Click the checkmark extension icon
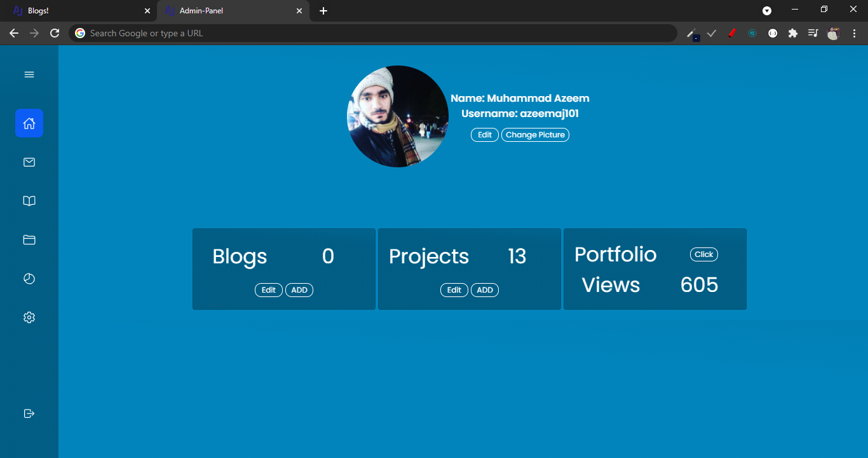The image size is (868, 458). [712, 33]
